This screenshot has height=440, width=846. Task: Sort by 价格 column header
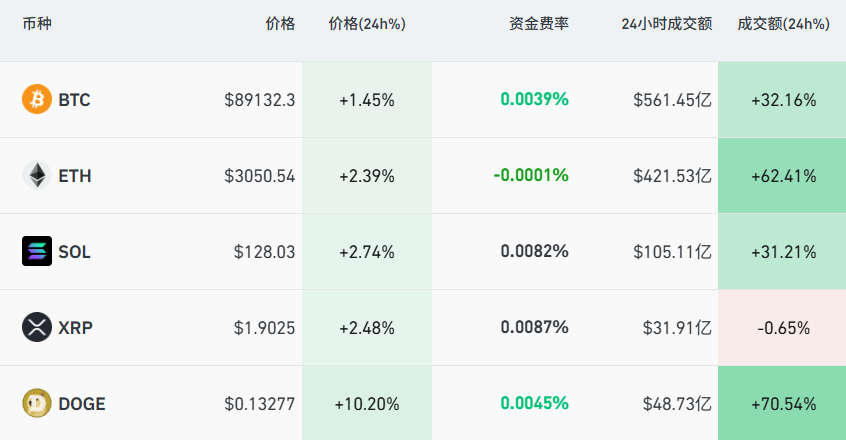pyautogui.click(x=280, y=24)
